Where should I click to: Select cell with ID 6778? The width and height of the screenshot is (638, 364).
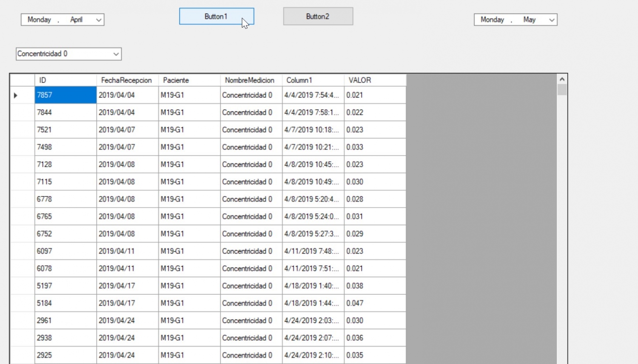[x=66, y=199]
